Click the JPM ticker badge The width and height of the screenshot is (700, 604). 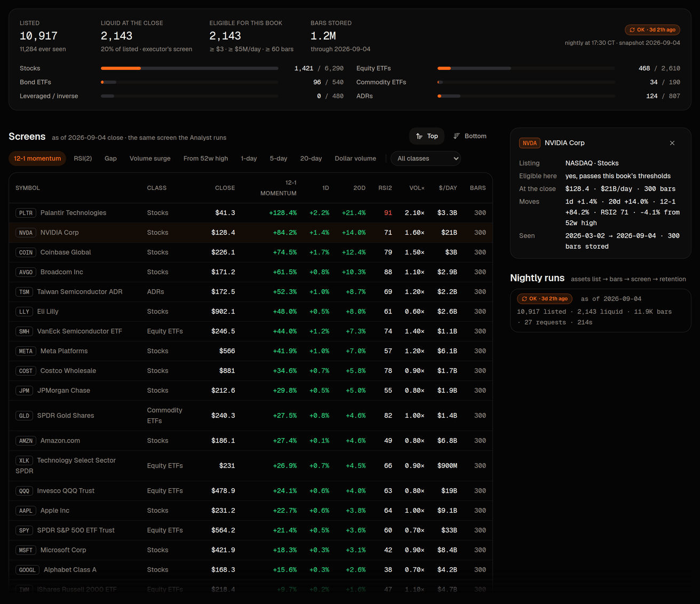[24, 391]
